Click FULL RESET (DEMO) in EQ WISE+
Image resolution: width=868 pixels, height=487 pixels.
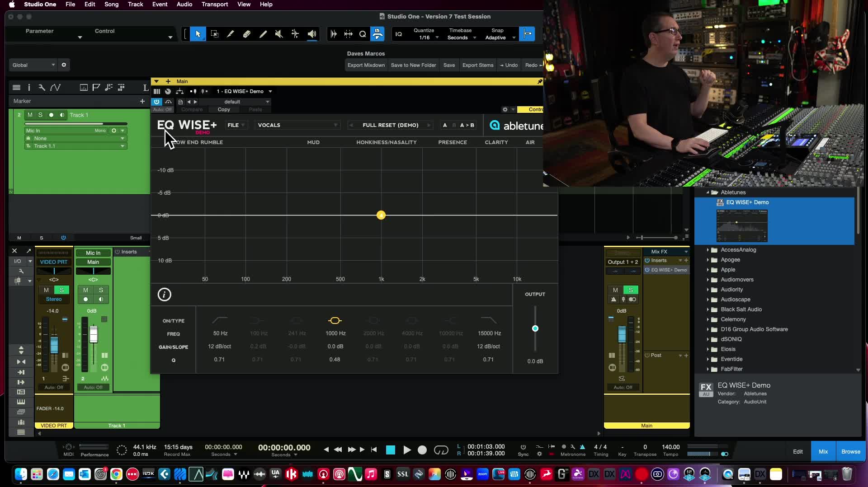[x=390, y=125]
